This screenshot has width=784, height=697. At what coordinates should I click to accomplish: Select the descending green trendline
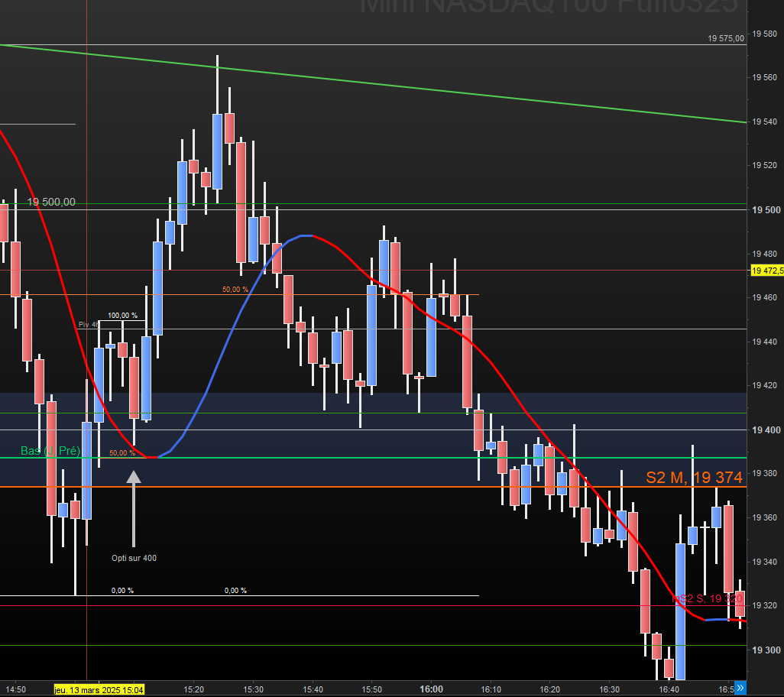tap(374, 83)
